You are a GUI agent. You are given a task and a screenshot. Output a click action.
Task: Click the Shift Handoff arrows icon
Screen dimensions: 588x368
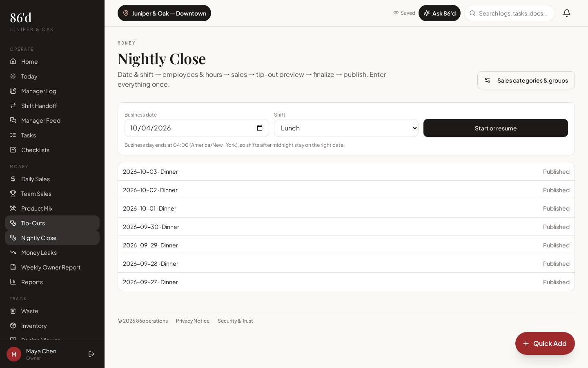[13, 105]
